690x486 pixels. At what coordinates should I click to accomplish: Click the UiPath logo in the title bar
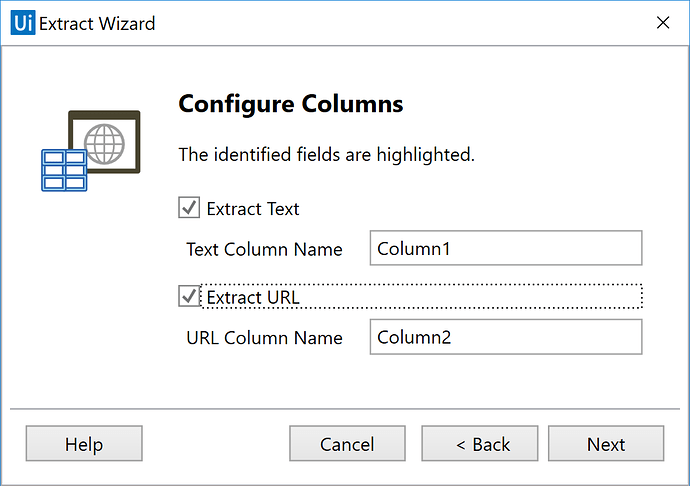click(x=22, y=22)
